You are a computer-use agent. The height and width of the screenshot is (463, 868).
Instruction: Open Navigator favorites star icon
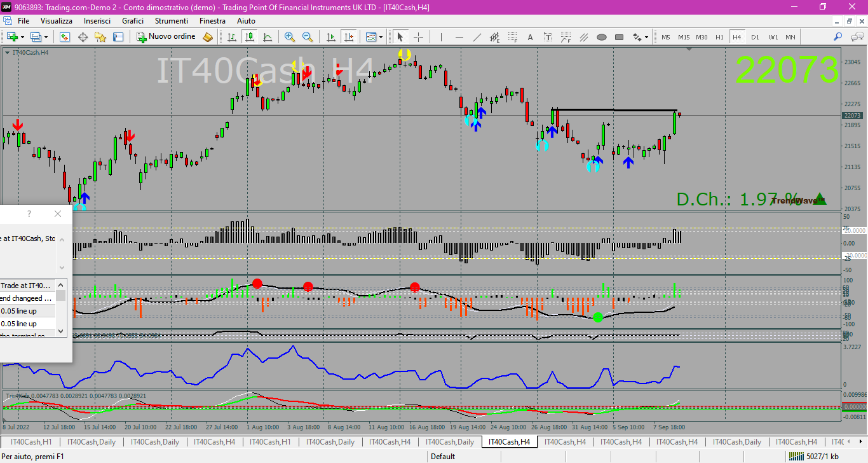100,37
